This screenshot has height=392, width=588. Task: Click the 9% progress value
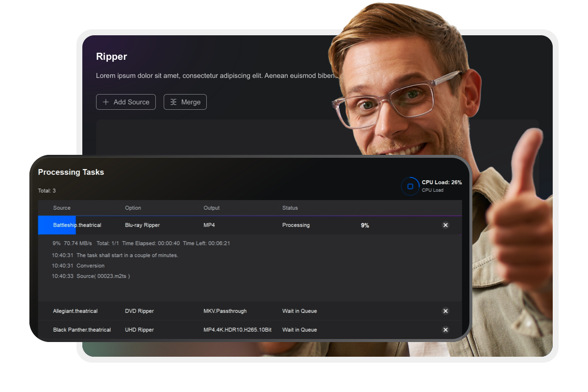365,225
